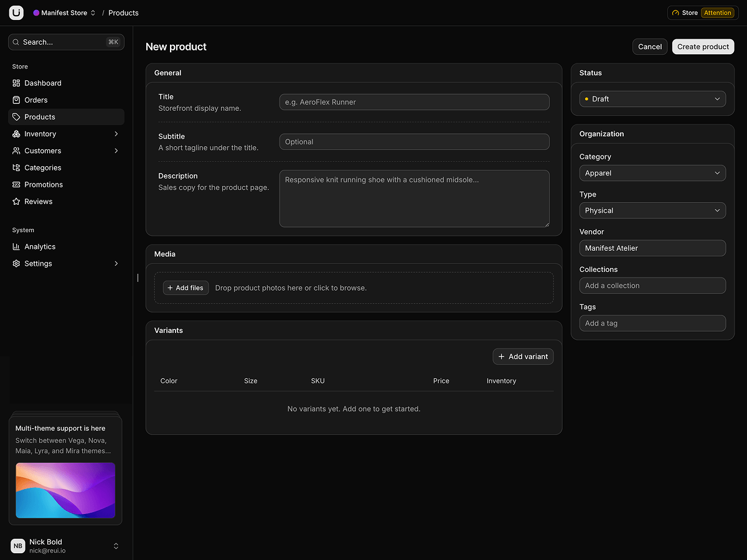This screenshot has width=747, height=560.
Task: Click the Orders bag icon in sidebar
Action: [16, 100]
